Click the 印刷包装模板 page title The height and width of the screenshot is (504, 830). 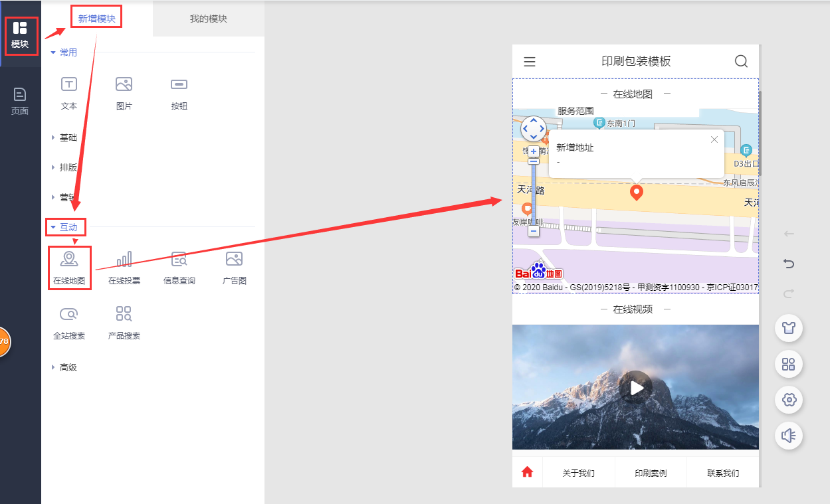636,62
